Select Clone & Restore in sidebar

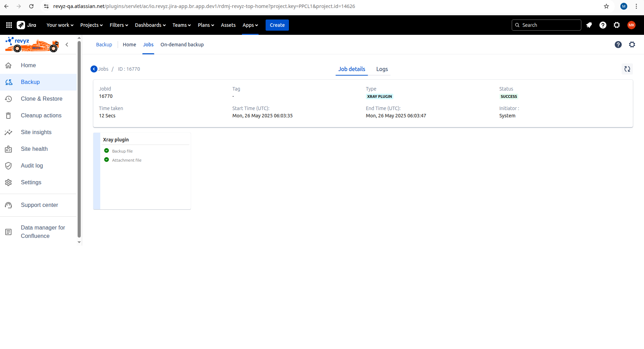click(x=41, y=99)
